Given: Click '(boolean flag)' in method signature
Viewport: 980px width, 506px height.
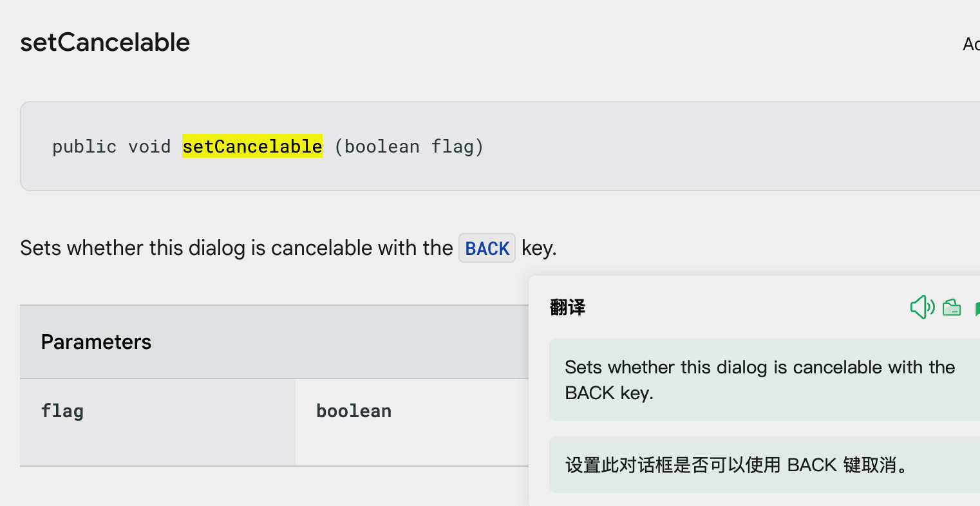Looking at the screenshot, I should (x=409, y=147).
